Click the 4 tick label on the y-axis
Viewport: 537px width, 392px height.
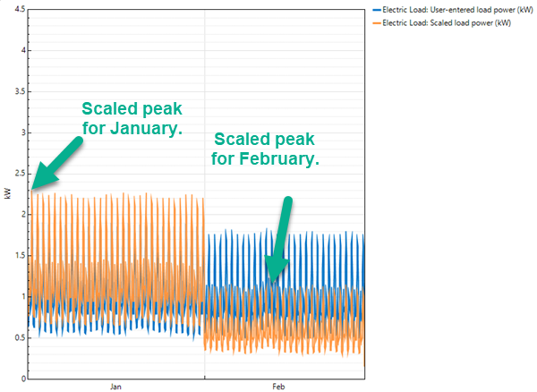[22, 50]
